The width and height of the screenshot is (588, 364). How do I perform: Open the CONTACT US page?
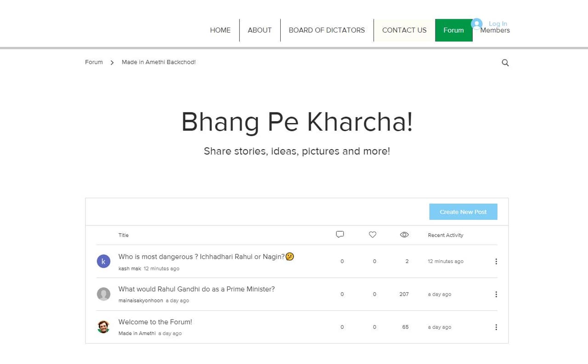tap(404, 30)
